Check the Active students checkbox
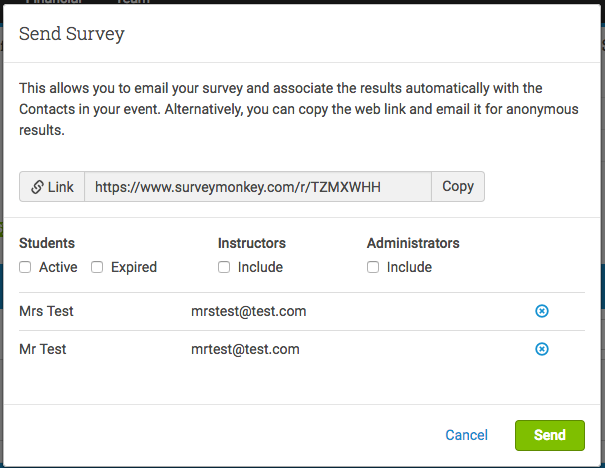Image resolution: width=605 pixels, height=468 pixels. tap(25, 267)
